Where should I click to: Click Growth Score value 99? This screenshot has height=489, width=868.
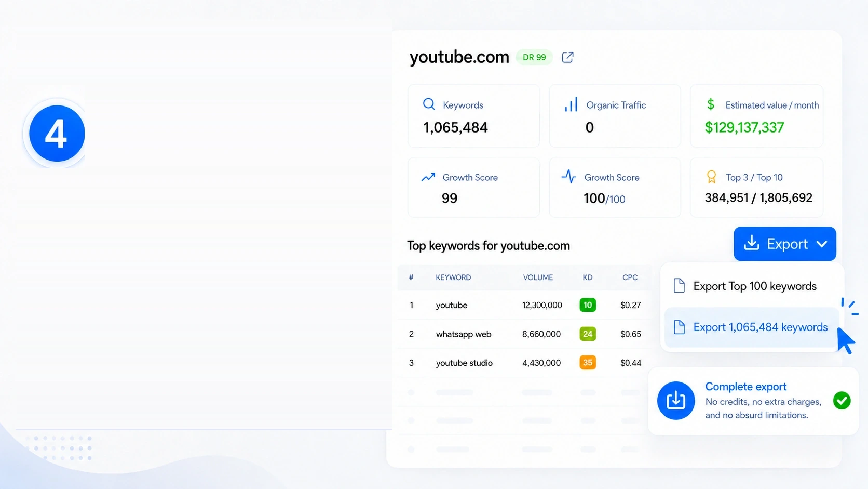450,198
